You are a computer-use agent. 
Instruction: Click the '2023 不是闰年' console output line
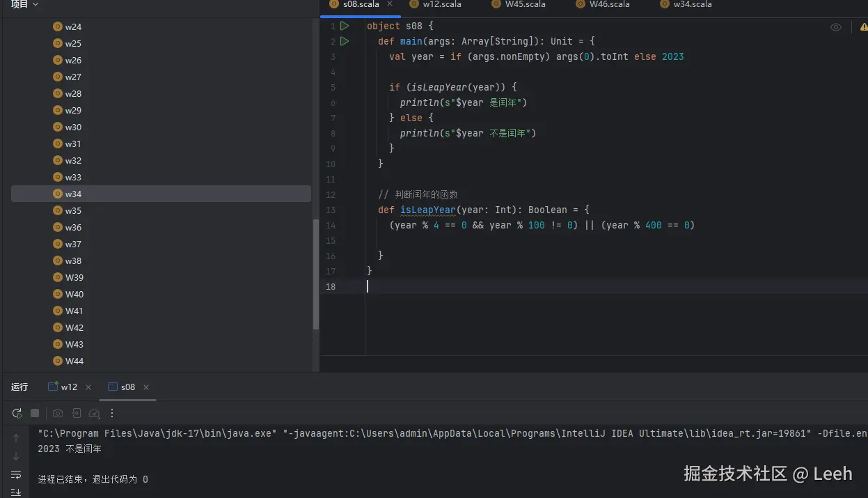click(70, 449)
